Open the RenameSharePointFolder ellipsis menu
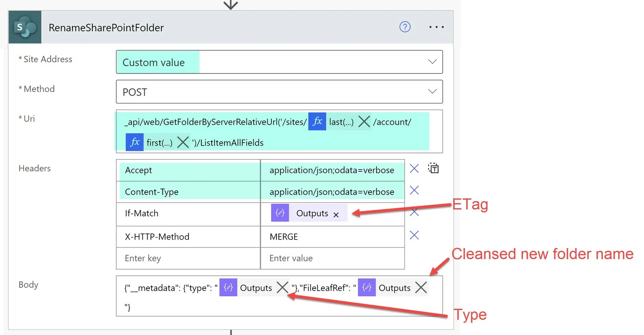 (x=436, y=27)
